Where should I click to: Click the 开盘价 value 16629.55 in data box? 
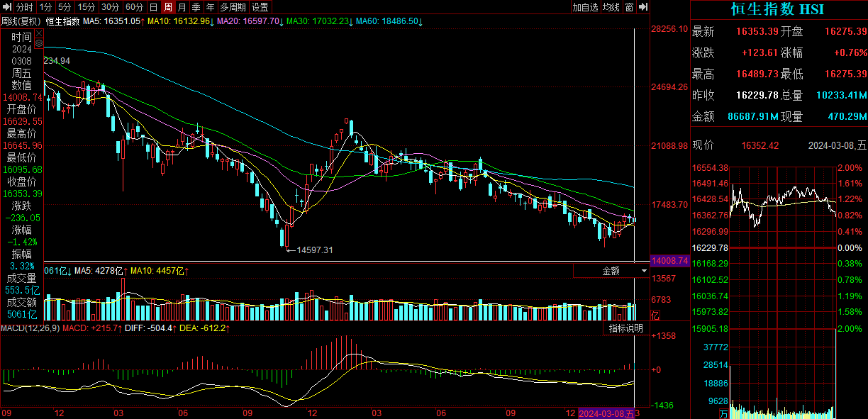[x=22, y=121]
